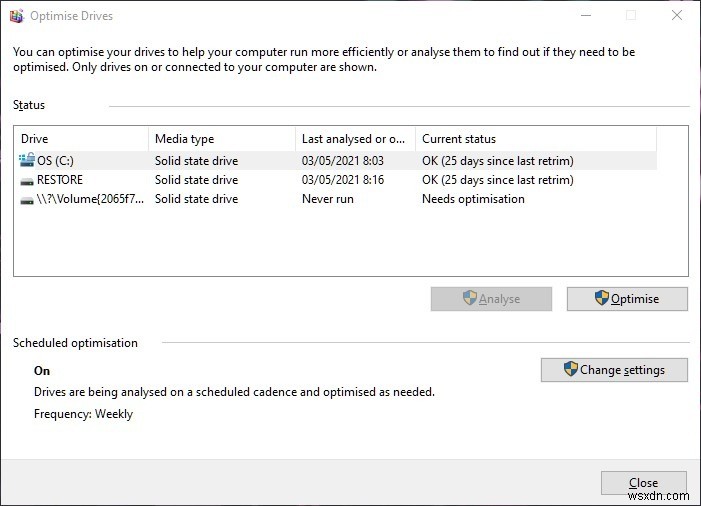The width and height of the screenshot is (701, 506).
Task: Click the Optimise button label
Action: (635, 299)
